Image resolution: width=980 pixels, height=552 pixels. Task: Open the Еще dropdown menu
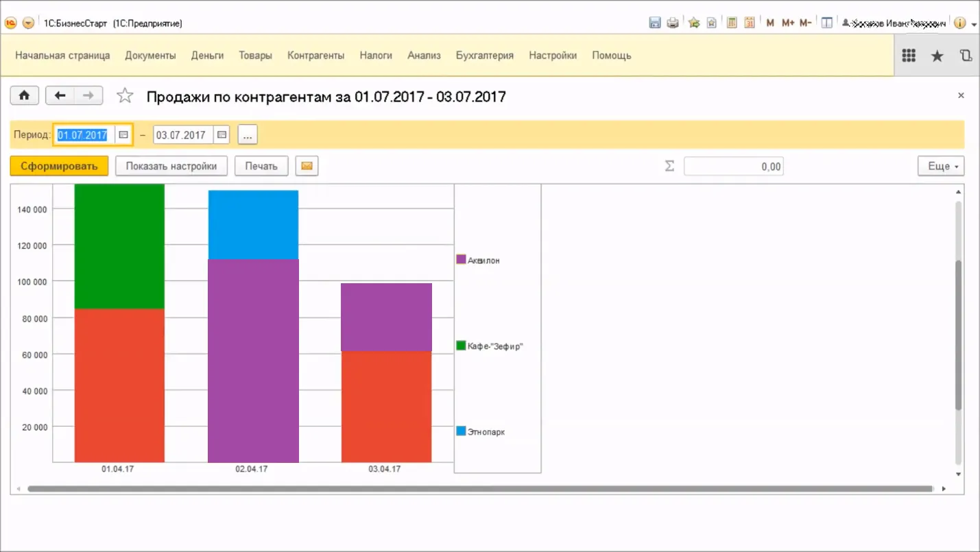(x=941, y=166)
